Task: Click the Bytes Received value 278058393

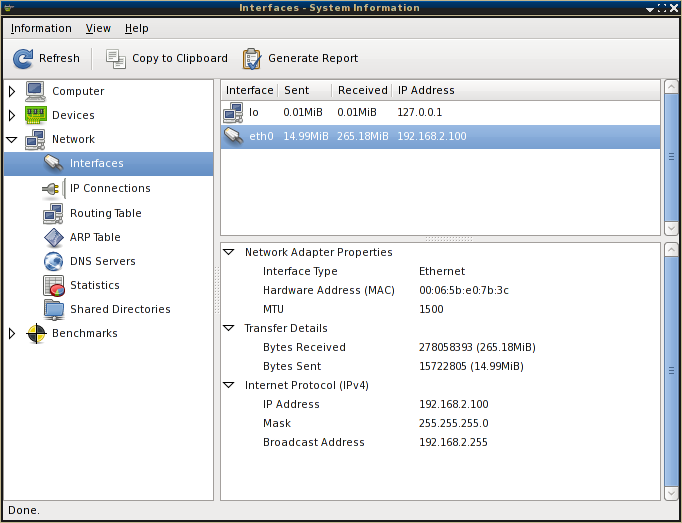Action: point(478,347)
